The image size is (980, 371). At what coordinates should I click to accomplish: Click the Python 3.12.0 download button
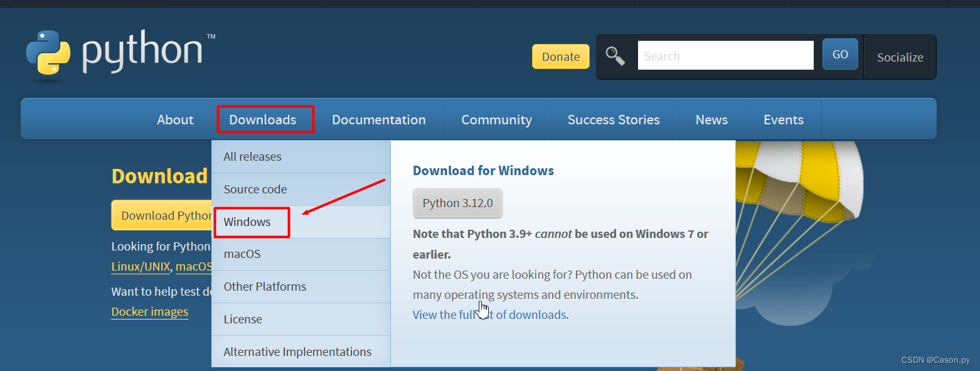click(457, 203)
